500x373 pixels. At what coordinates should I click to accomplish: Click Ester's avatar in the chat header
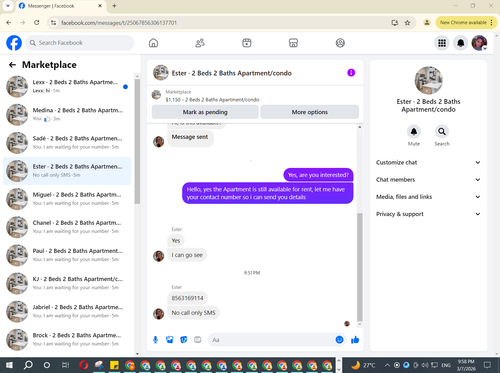pos(161,73)
